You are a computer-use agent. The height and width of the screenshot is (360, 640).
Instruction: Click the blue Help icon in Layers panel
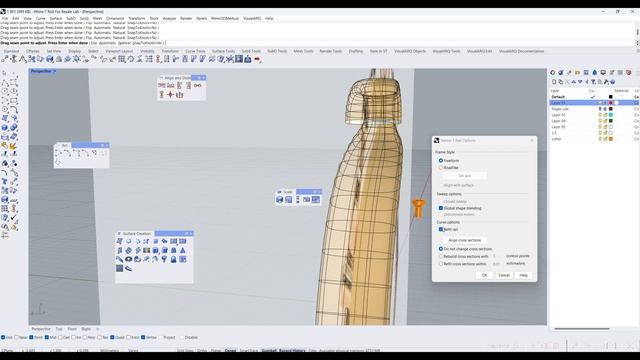click(x=613, y=82)
